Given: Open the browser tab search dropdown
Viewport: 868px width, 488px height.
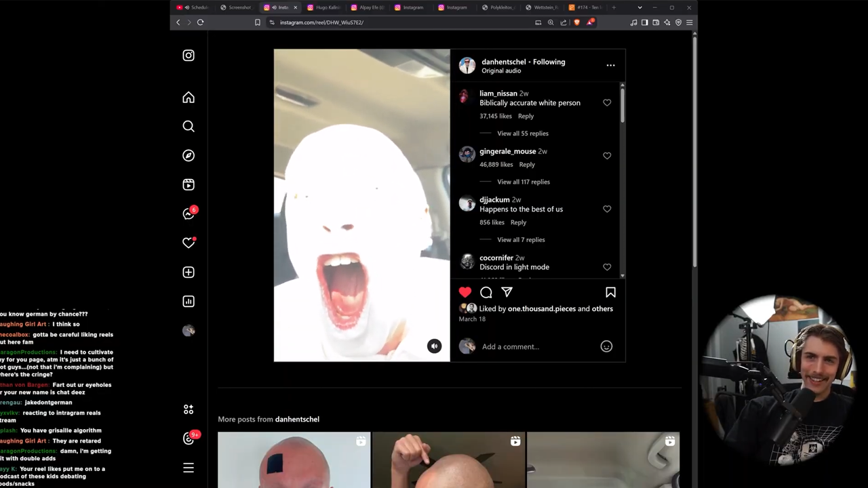Looking at the screenshot, I should 639,7.
